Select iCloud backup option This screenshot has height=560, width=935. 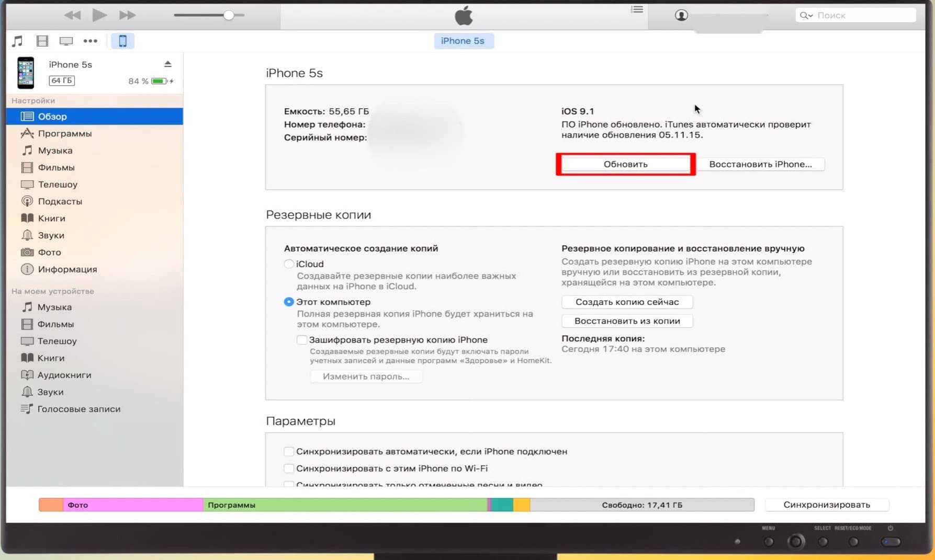point(289,264)
